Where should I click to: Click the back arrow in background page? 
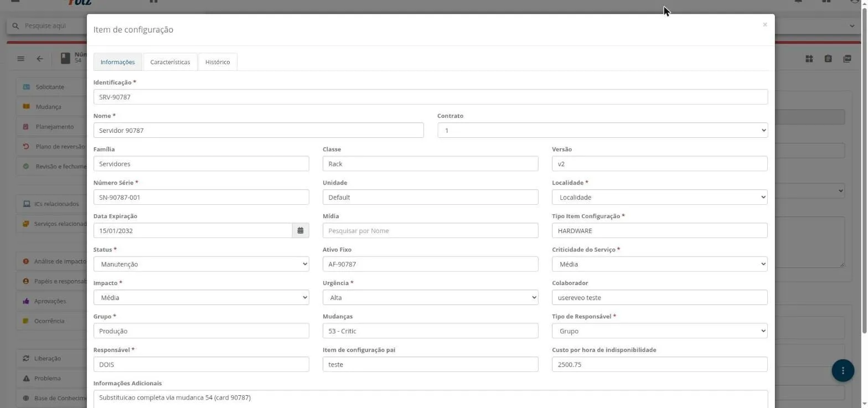[x=40, y=59]
